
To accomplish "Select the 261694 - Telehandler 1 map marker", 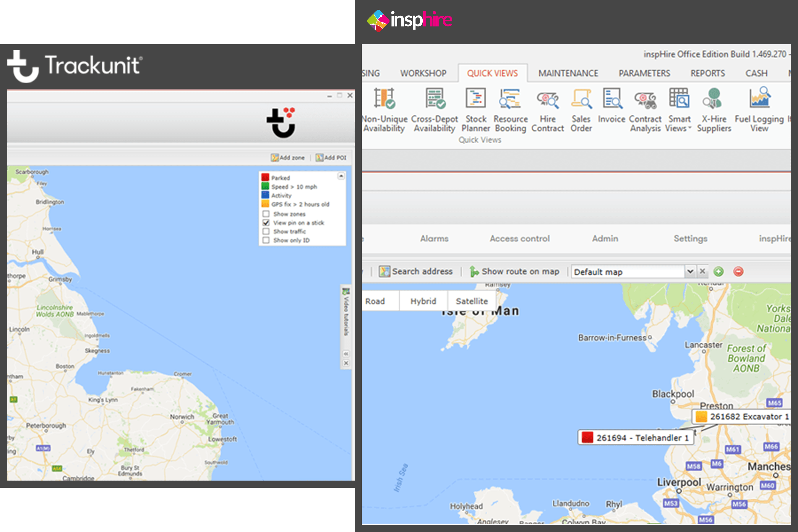I will point(636,438).
